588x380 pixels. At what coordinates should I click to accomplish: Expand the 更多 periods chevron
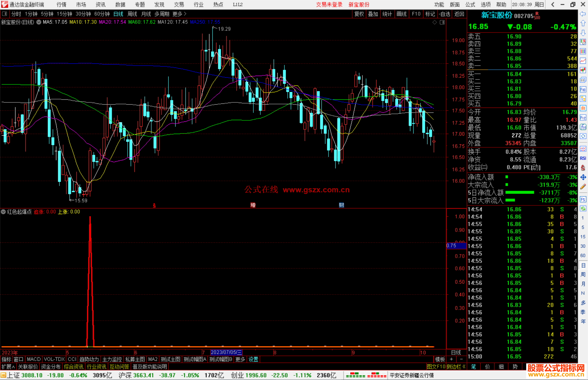click(185, 14)
